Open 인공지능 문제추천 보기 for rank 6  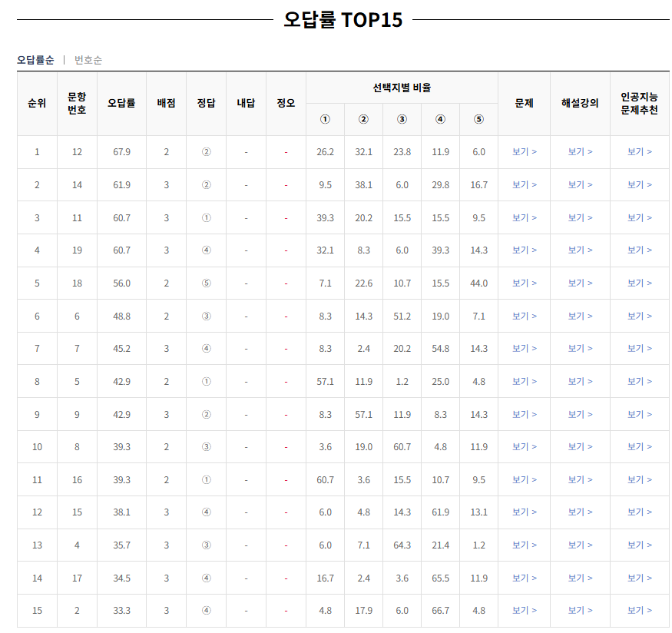[640, 316]
